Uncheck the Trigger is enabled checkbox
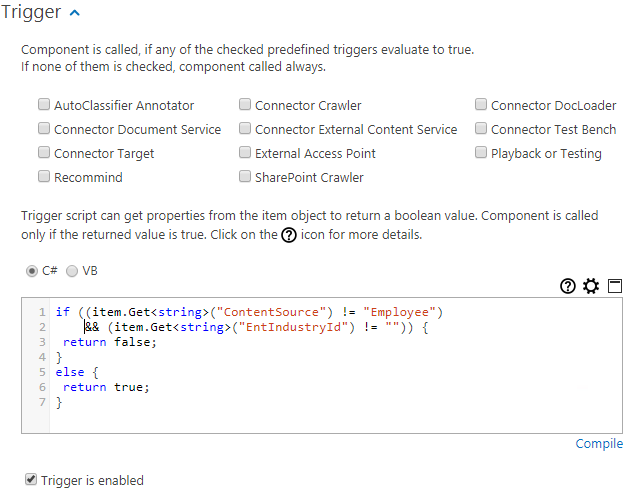630x494 pixels. (x=31, y=480)
